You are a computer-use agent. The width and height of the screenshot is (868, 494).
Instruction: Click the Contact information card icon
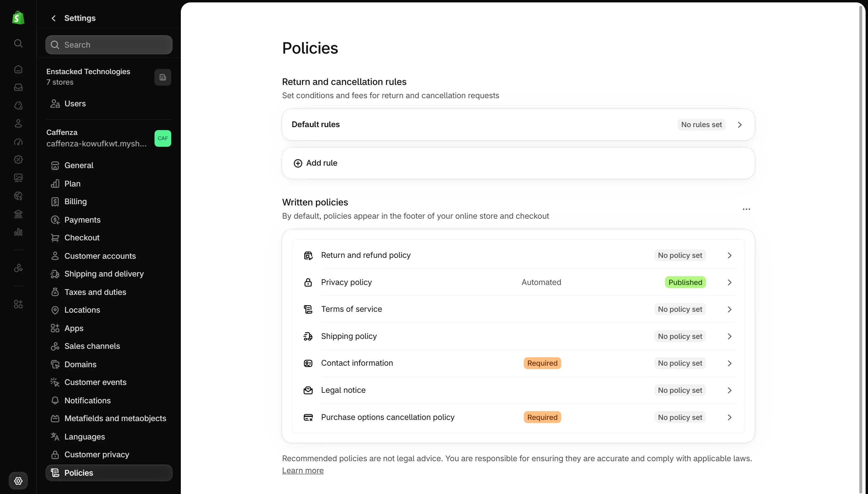[308, 363]
